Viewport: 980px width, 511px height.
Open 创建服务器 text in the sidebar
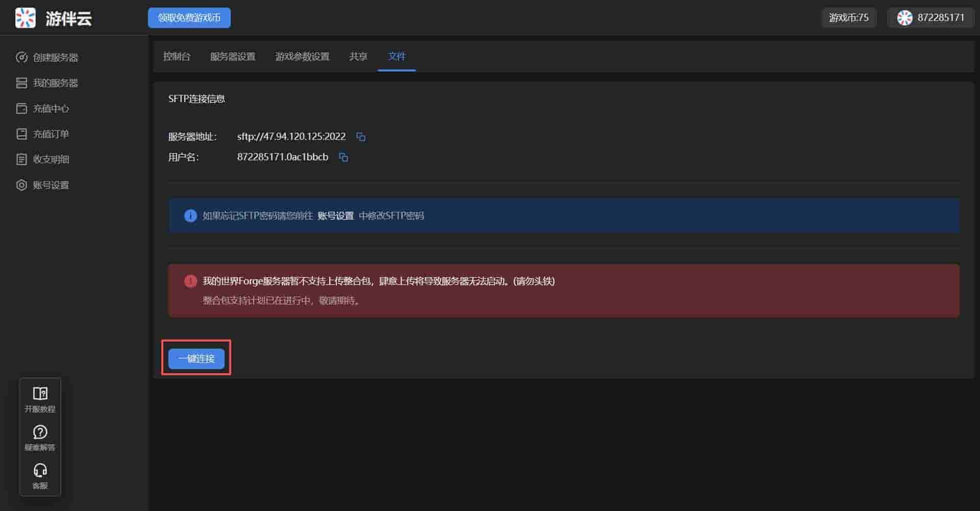click(x=56, y=57)
